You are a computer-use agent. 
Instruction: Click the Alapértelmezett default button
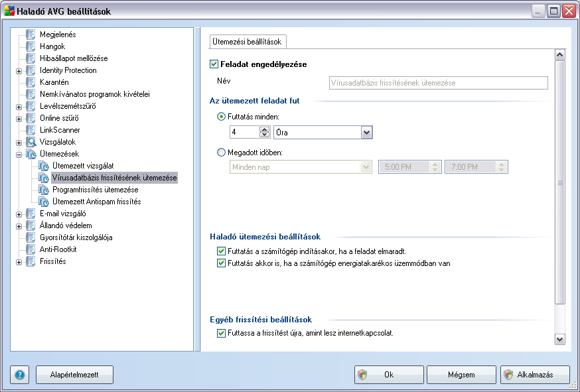[x=74, y=375]
